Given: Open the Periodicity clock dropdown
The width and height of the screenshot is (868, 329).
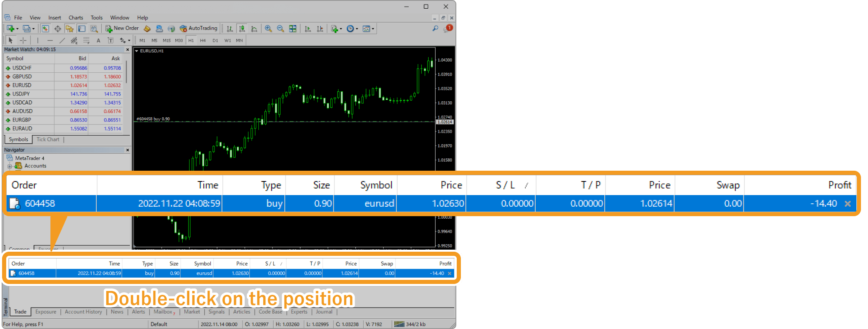Looking at the screenshot, I should (352, 29).
